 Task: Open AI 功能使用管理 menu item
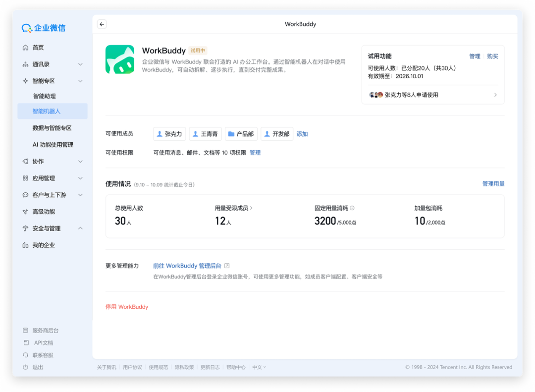[53, 145]
